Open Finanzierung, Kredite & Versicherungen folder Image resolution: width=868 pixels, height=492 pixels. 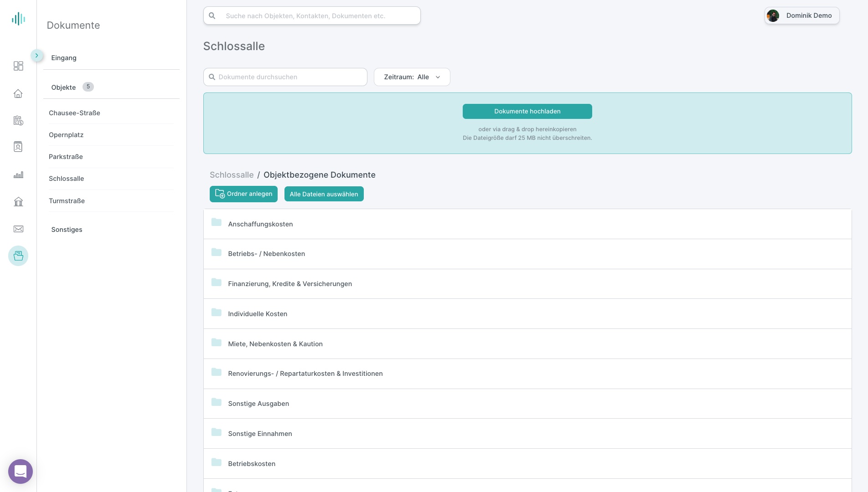[x=527, y=284]
